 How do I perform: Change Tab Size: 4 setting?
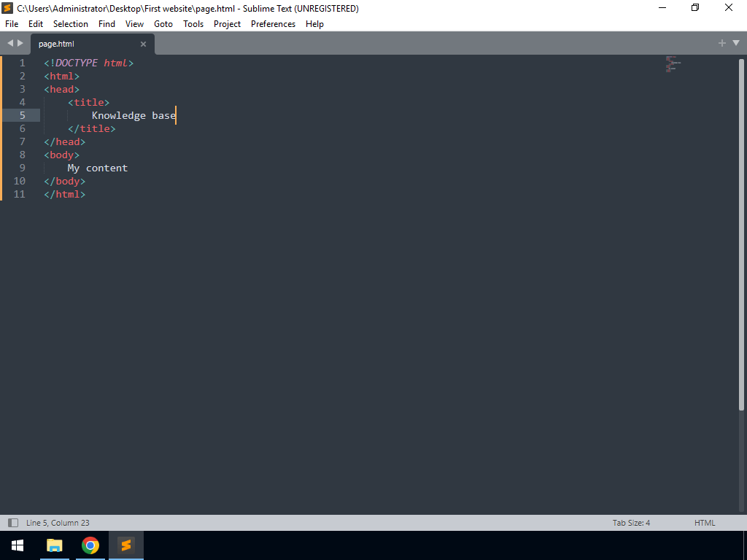tap(631, 523)
